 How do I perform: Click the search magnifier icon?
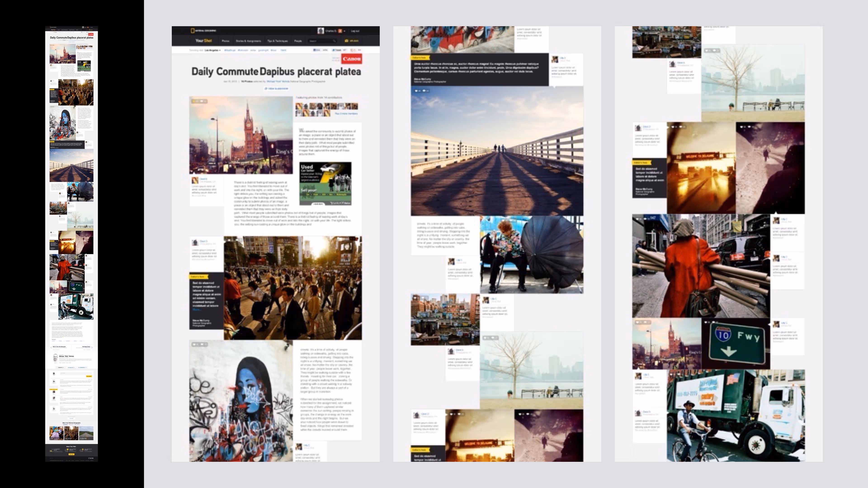click(335, 41)
